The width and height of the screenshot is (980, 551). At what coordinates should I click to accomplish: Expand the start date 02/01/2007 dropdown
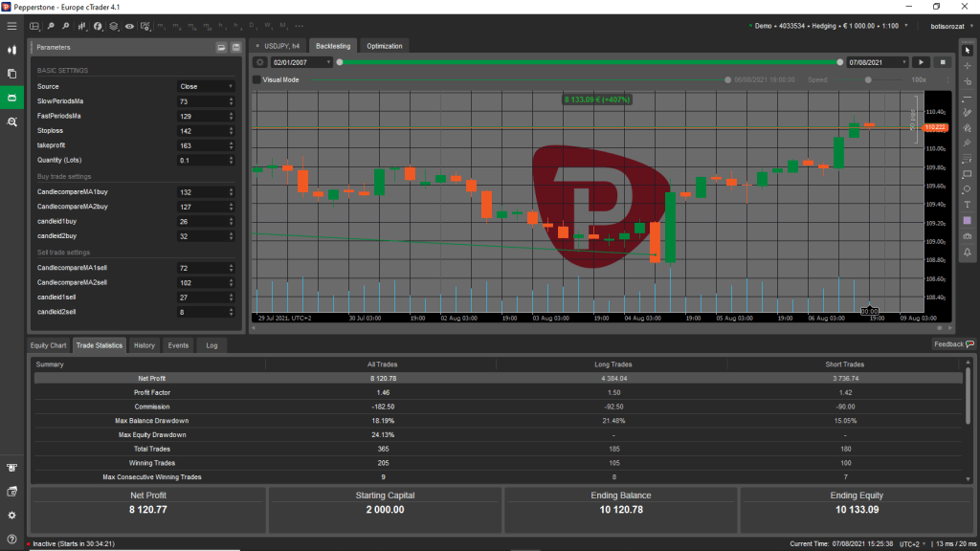327,62
